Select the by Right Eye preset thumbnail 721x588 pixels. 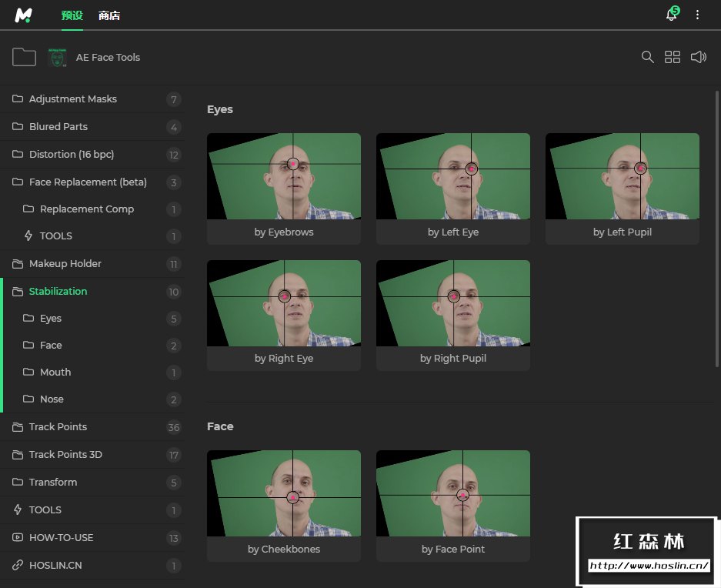[x=284, y=303]
